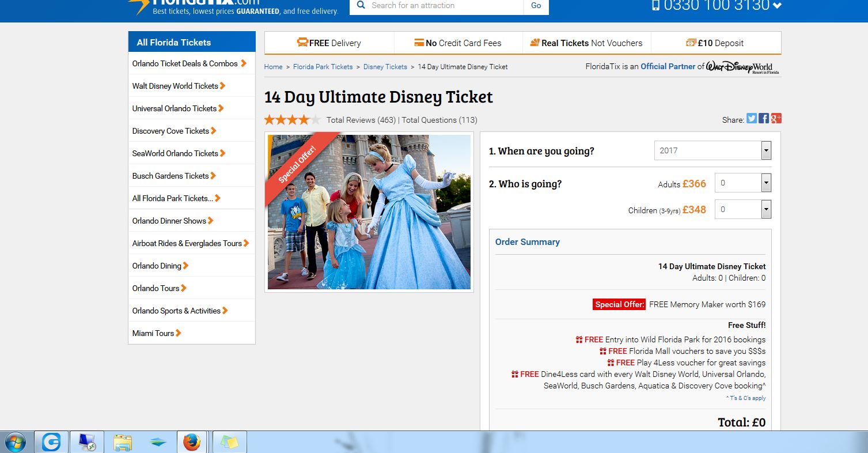The height and width of the screenshot is (453, 868).
Task: Click the deposit icon beside £10 Deposit
Action: pos(691,43)
